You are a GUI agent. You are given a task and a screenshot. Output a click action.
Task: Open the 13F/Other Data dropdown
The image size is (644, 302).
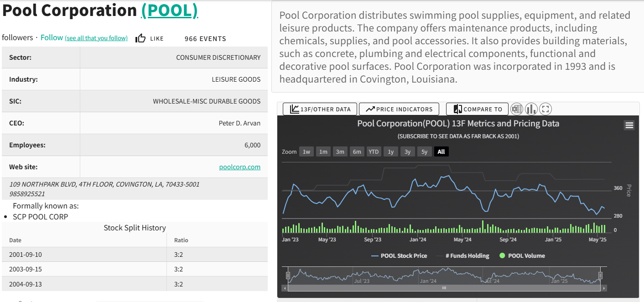coord(320,109)
